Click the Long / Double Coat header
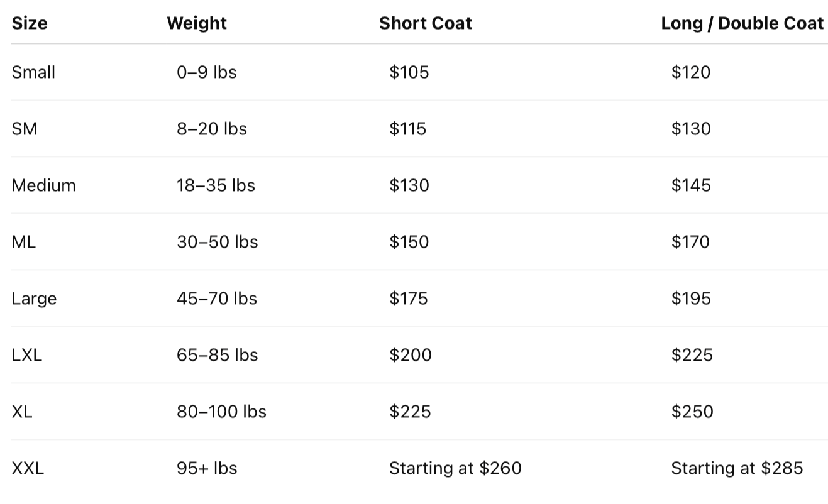This screenshot has height=504, width=828. (742, 24)
